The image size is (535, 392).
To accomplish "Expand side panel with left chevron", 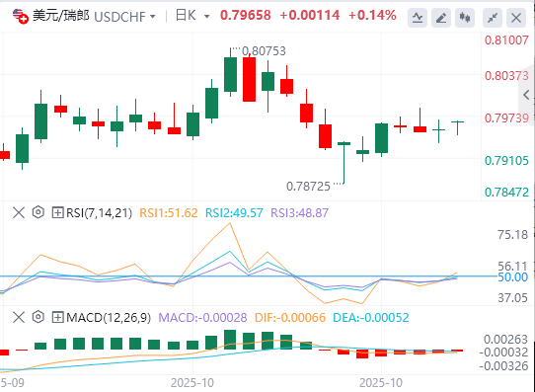I will (x=526, y=95).
